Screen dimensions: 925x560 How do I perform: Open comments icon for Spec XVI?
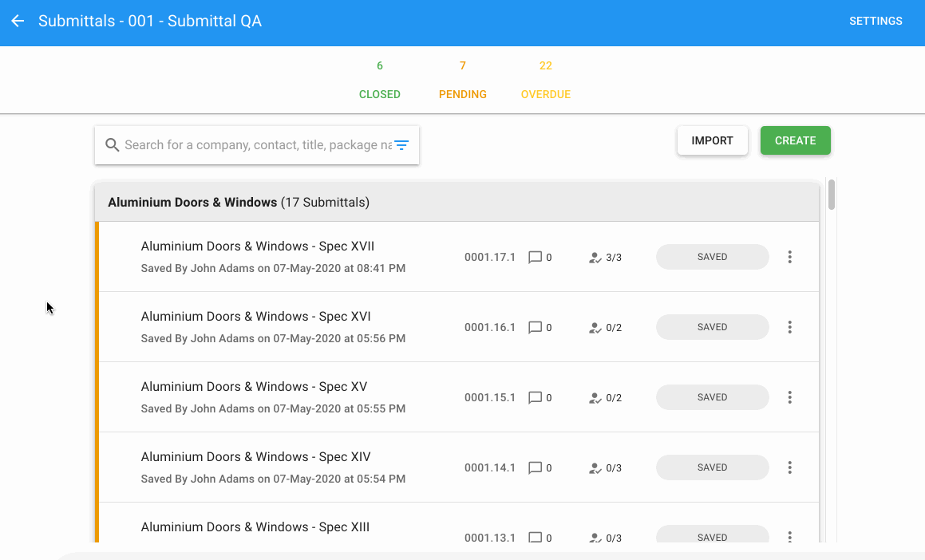pyautogui.click(x=535, y=327)
